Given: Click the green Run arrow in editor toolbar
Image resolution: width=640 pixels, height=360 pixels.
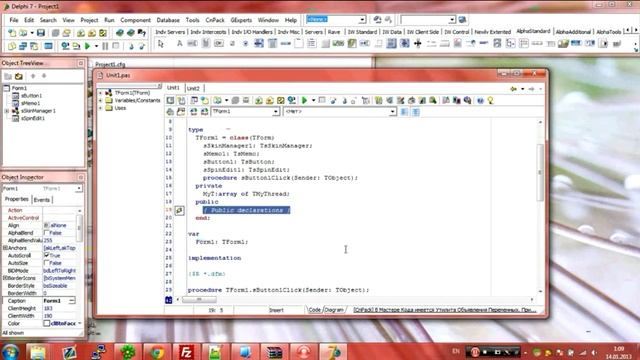Looking at the screenshot, I should coord(304,100).
